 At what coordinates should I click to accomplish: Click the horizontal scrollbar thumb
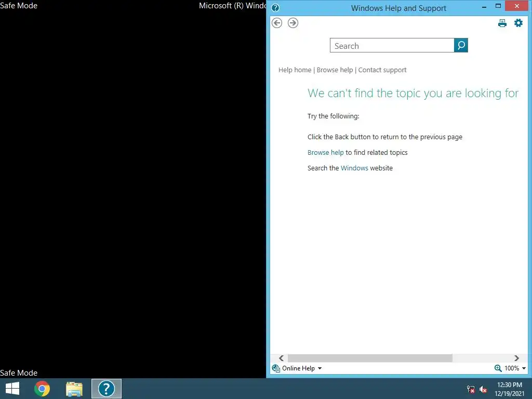(370, 358)
